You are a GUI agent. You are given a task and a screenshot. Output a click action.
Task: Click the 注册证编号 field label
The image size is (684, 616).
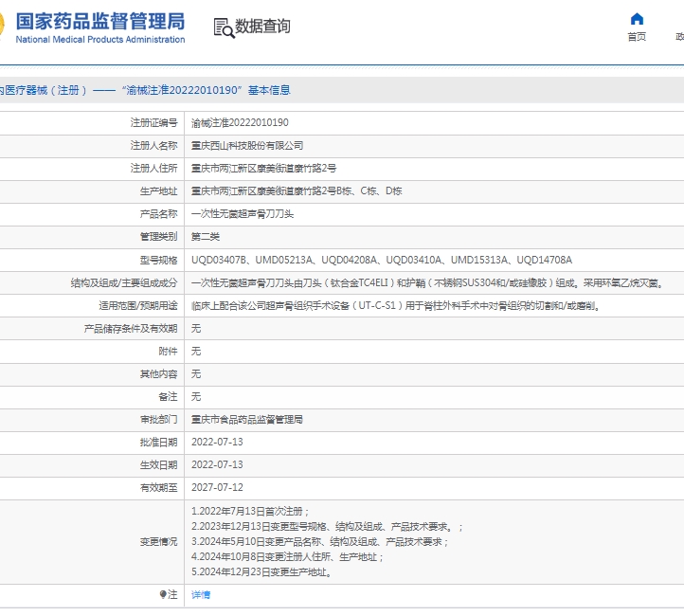click(154, 122)
